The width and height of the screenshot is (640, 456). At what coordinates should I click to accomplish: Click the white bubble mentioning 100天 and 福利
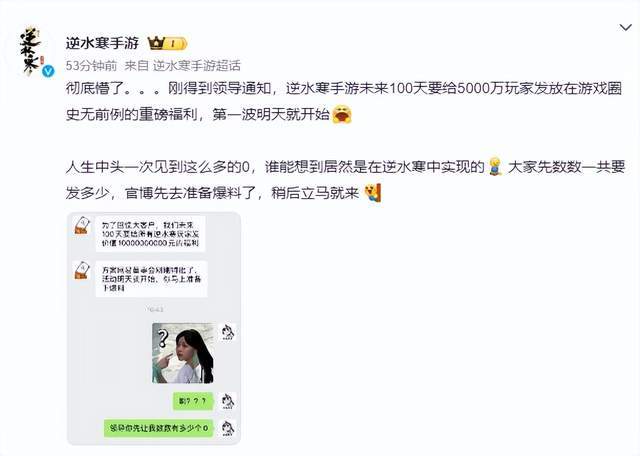151,234
